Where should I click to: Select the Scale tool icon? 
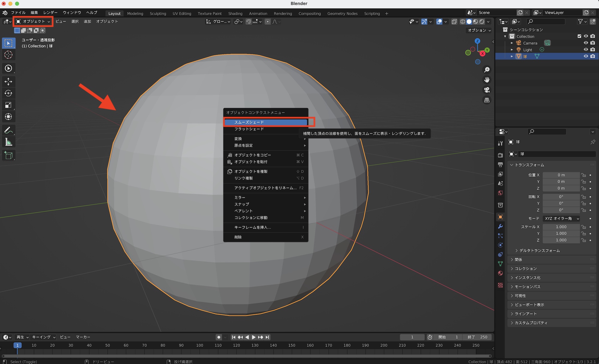8,105
